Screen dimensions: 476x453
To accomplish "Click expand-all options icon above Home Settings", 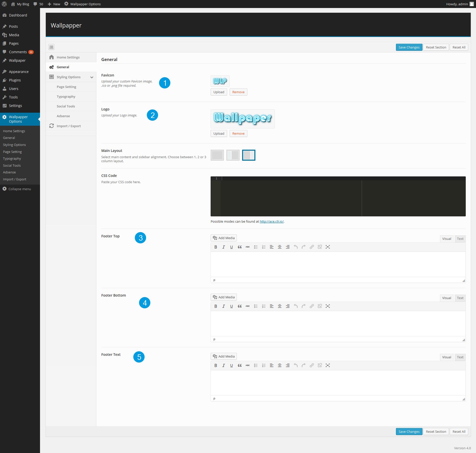I will 52,47.
